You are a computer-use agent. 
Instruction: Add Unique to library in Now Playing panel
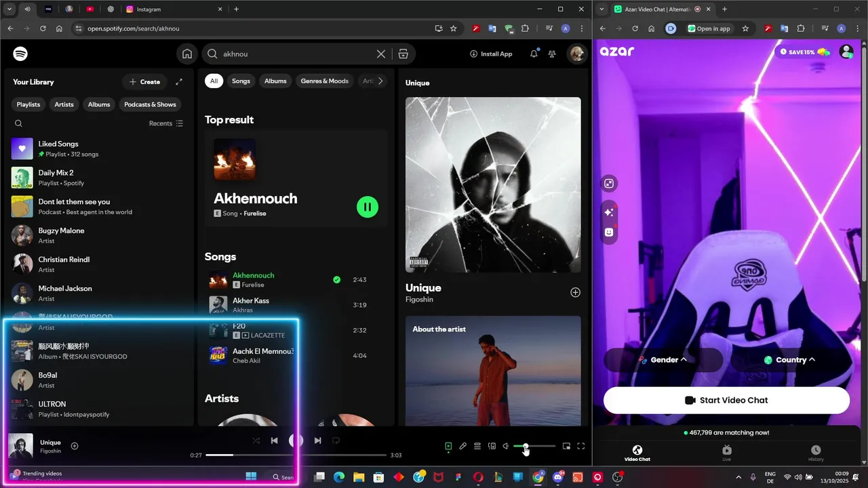[575, 292]
